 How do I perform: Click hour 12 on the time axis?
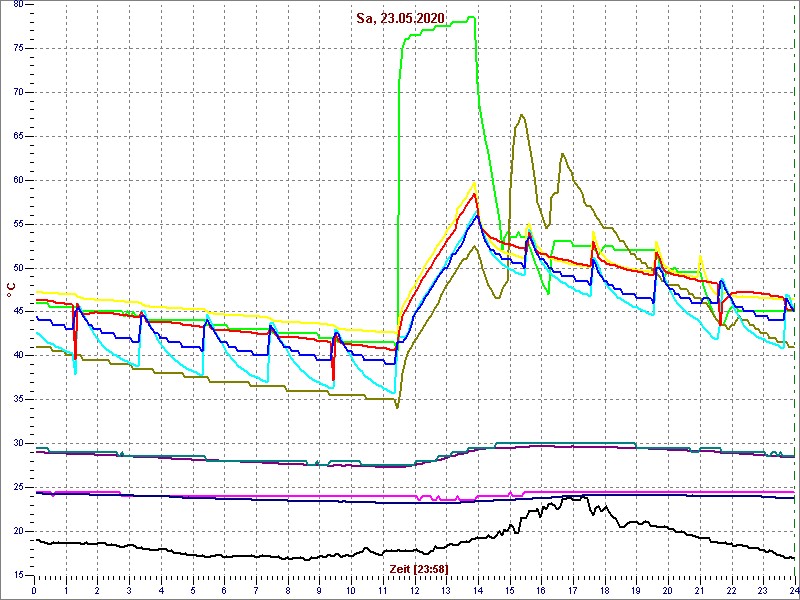click(414, 590)
